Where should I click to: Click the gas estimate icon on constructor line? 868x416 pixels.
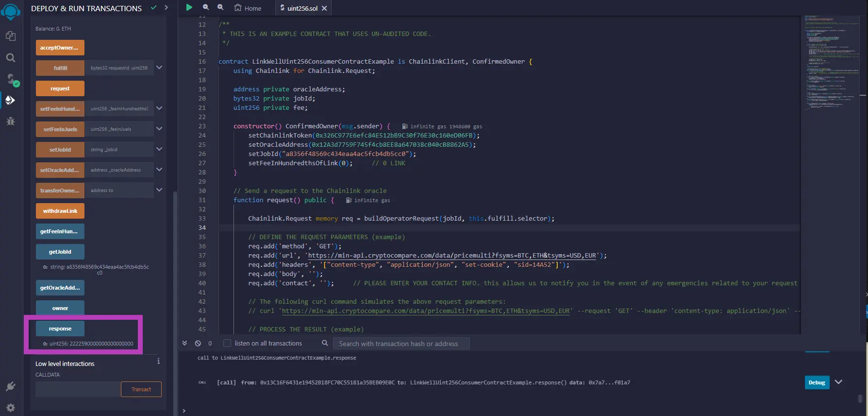[405, 126]
